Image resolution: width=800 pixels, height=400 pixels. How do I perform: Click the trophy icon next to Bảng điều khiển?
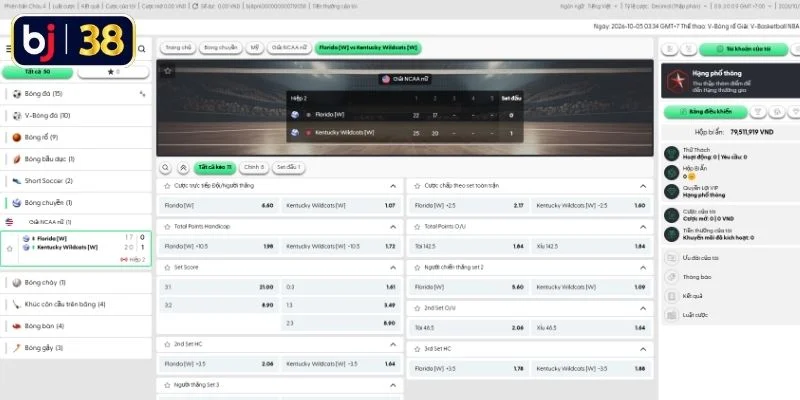[758, 112]
